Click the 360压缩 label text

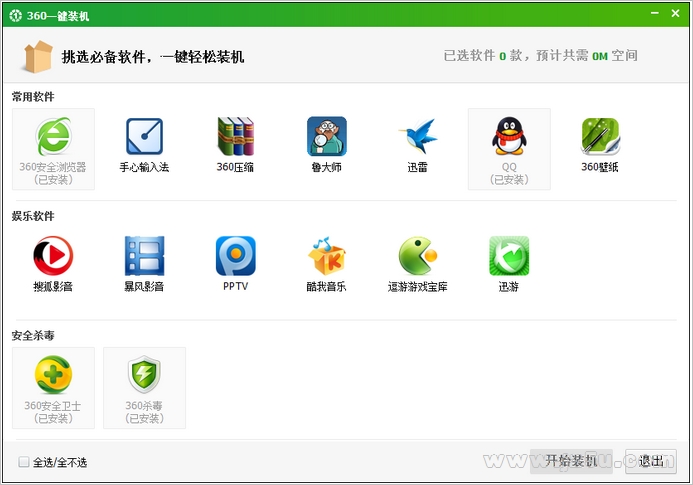tap(235, 167)
